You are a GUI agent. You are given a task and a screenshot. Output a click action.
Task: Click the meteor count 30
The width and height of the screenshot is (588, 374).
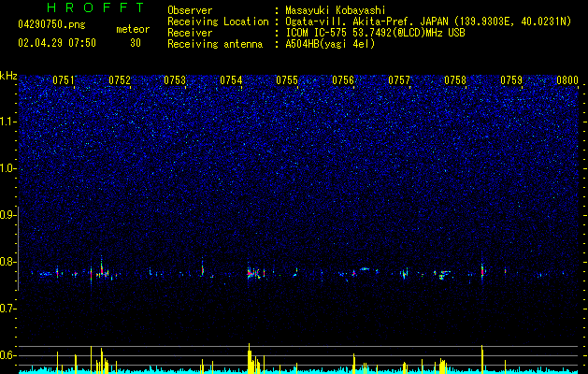pos(136,43)
